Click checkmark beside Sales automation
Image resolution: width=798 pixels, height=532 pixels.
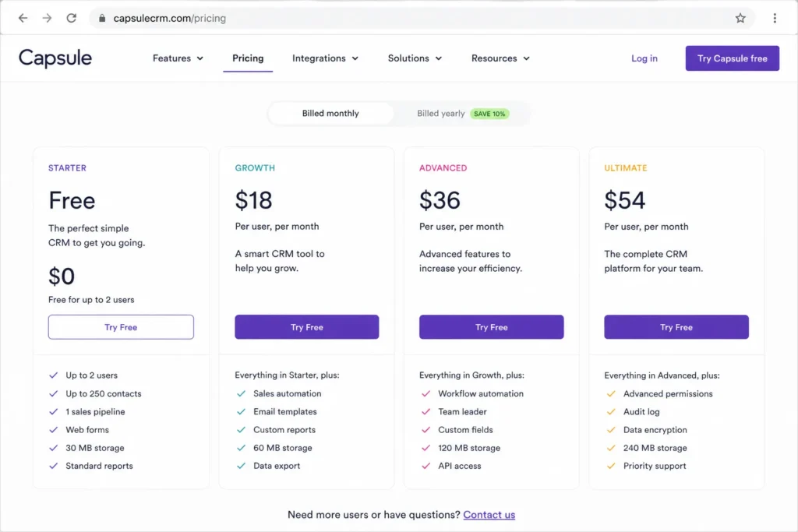tap(242, 393)
